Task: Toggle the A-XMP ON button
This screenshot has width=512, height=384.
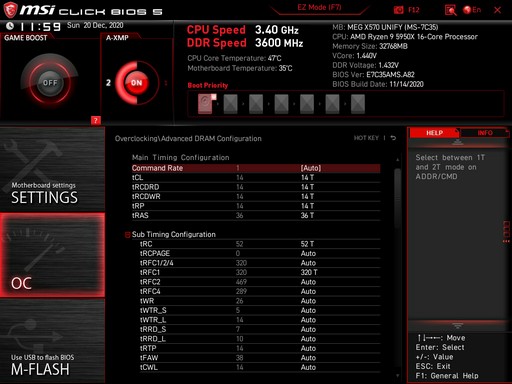Action: point(136,82)
